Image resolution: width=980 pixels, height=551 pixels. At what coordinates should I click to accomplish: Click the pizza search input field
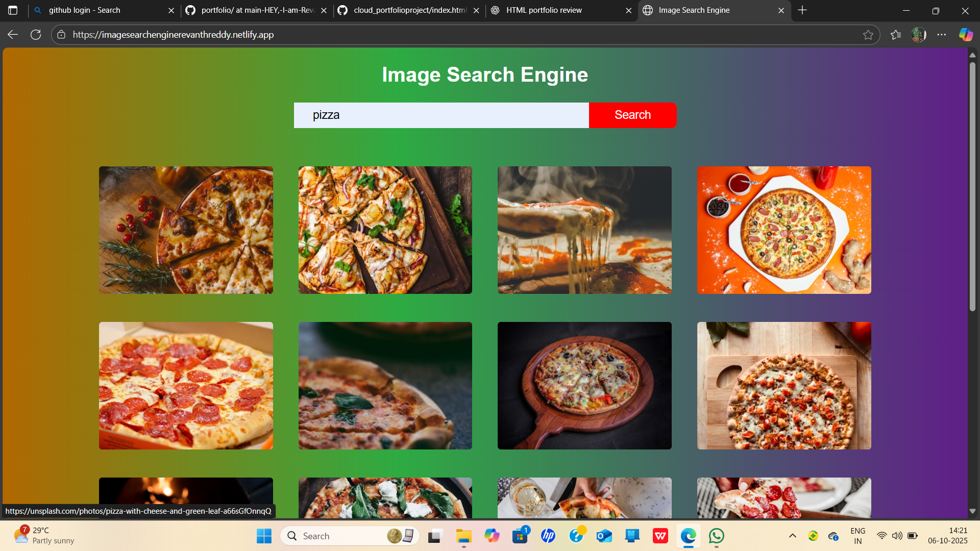click(441, 115)
